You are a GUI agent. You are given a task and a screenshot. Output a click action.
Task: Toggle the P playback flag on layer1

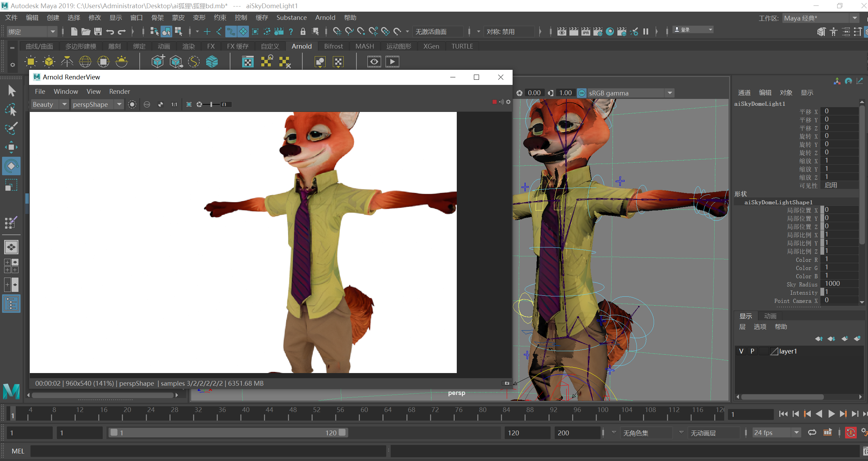coord(752,351)
